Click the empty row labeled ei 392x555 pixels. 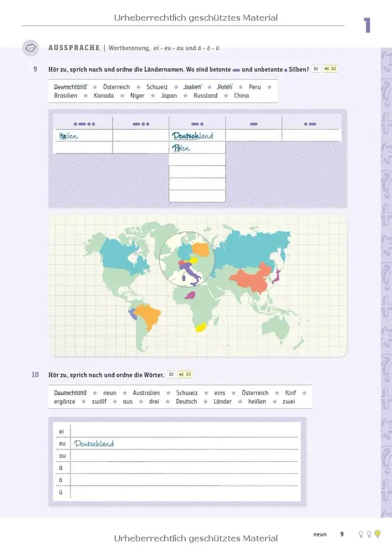click(x=184, y=431)
